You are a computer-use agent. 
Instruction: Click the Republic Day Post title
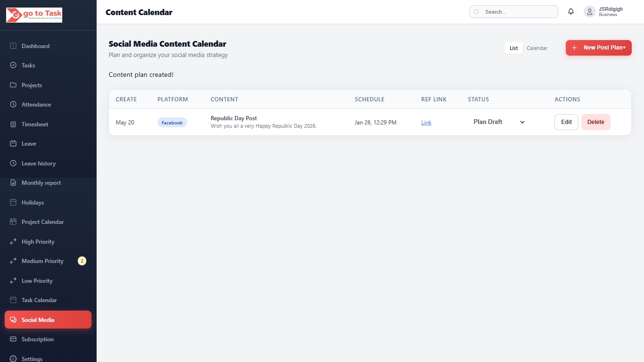point(234,118)
